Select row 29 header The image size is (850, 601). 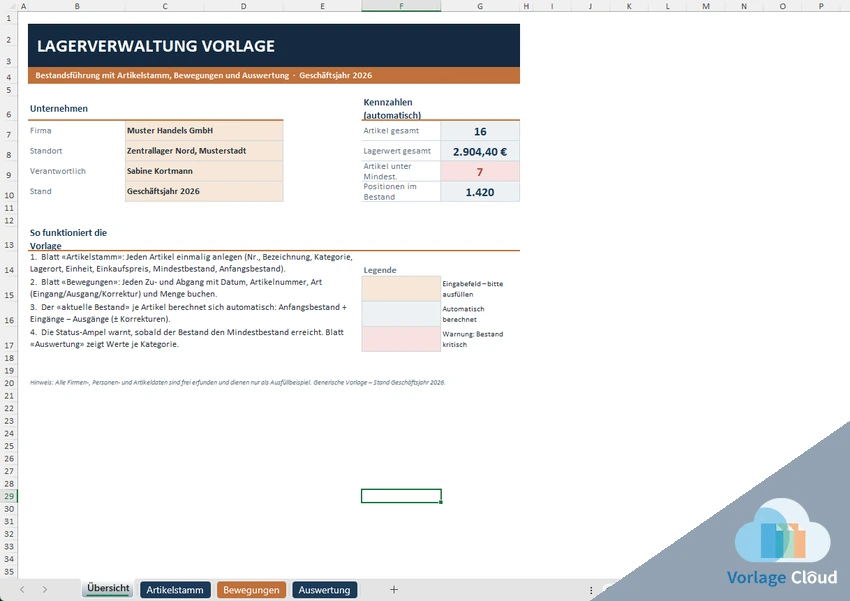tap(9, 496)
